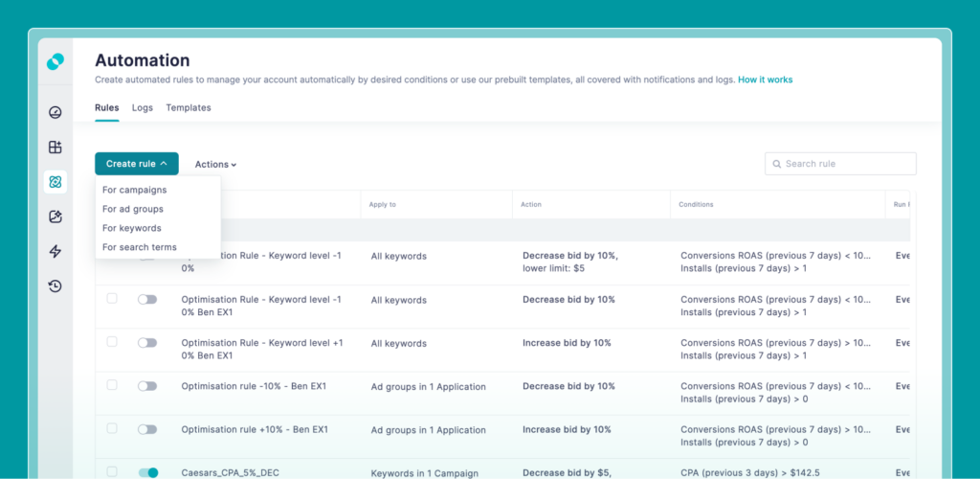Select checkbox for Keyword level +10% Ben EX1
The image size is (980, 479).
(x=112, y=341)
